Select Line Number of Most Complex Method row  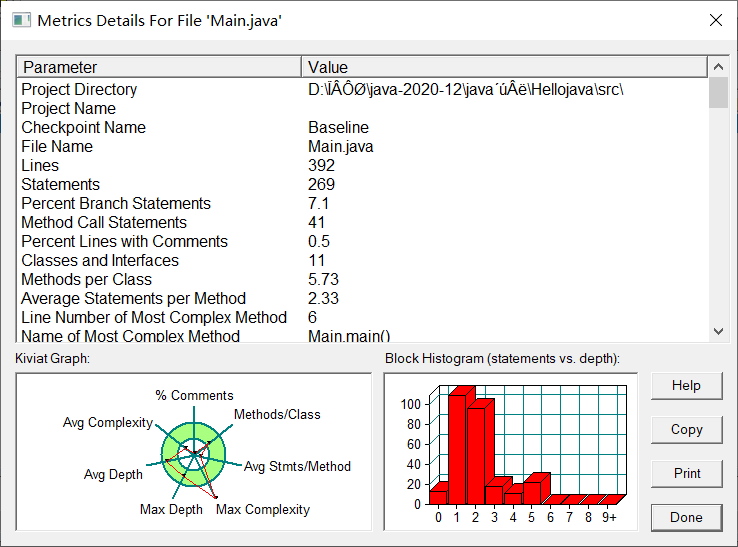[362, 317]
